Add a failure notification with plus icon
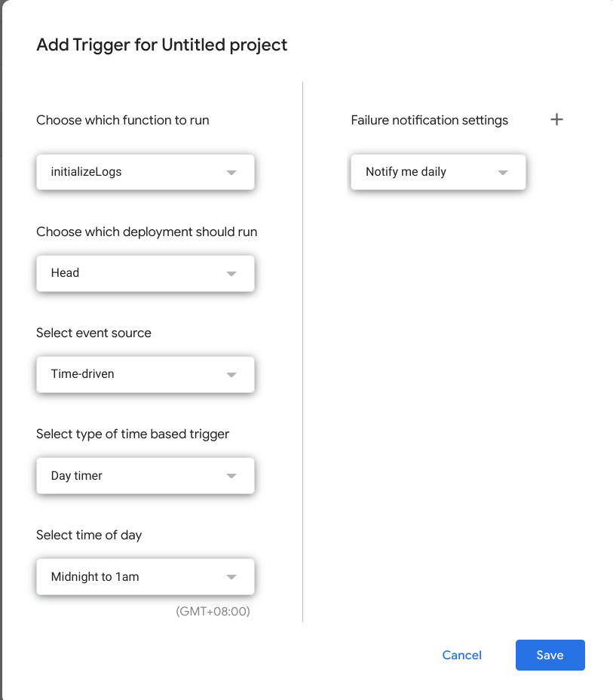The width and height of the screenshot is (613, 700). click(x=556, y=120)
